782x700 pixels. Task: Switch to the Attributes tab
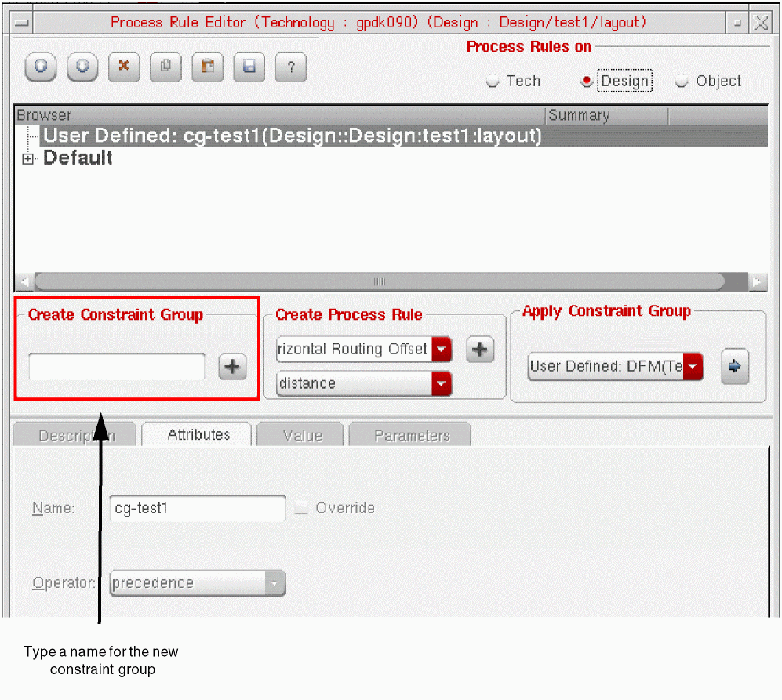tap(198, 434)
